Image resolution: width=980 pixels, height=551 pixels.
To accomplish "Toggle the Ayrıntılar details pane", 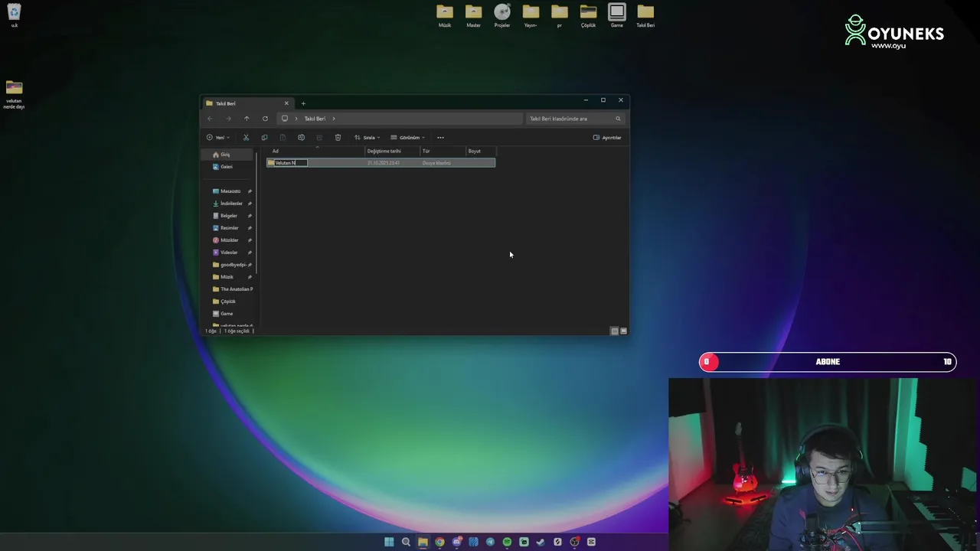I will pyautogui.click(x=607, y=138).
